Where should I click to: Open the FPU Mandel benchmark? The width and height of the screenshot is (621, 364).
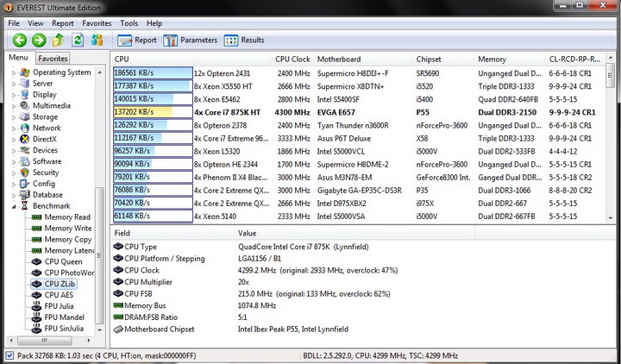click(64, 317)
